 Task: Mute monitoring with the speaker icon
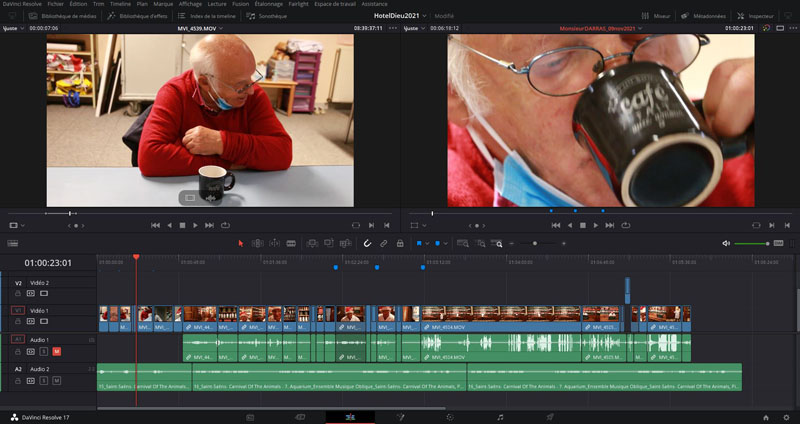(727, 243)
